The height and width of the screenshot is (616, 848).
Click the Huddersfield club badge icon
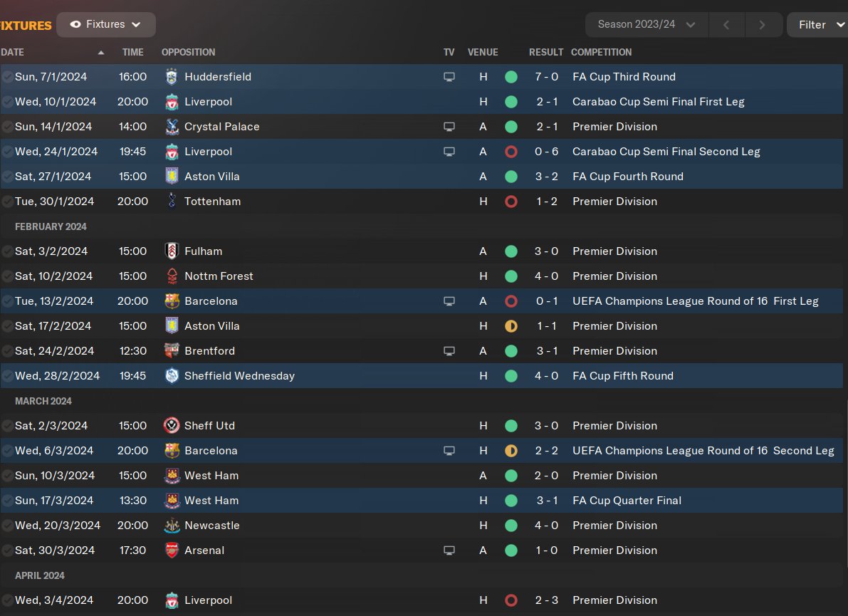(172, 77)
